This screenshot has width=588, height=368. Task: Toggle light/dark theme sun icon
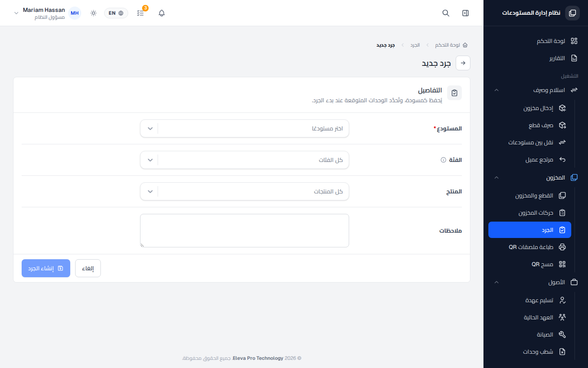tap(94, 13)
